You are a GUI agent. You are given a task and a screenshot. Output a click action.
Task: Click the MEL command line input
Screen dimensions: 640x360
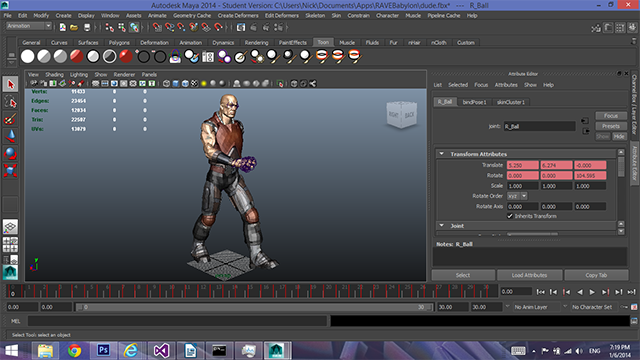177,321
